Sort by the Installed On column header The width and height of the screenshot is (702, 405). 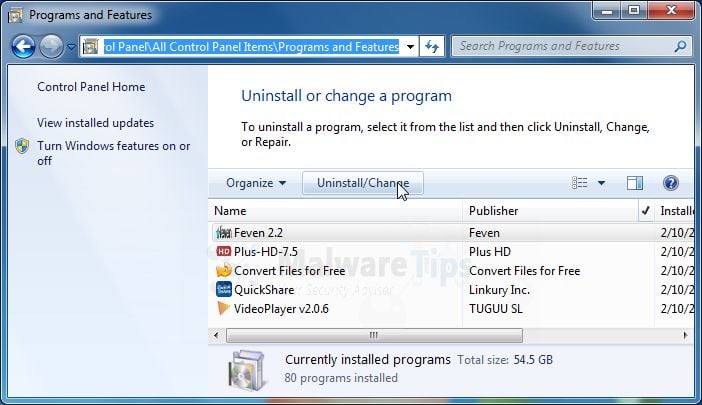click(x=675, y=211)
